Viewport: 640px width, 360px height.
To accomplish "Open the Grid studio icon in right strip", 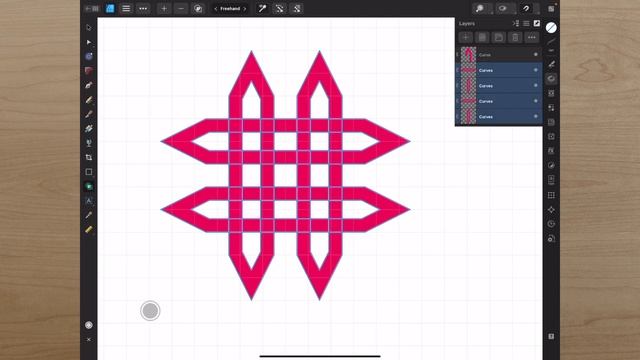I will point(551,195).
